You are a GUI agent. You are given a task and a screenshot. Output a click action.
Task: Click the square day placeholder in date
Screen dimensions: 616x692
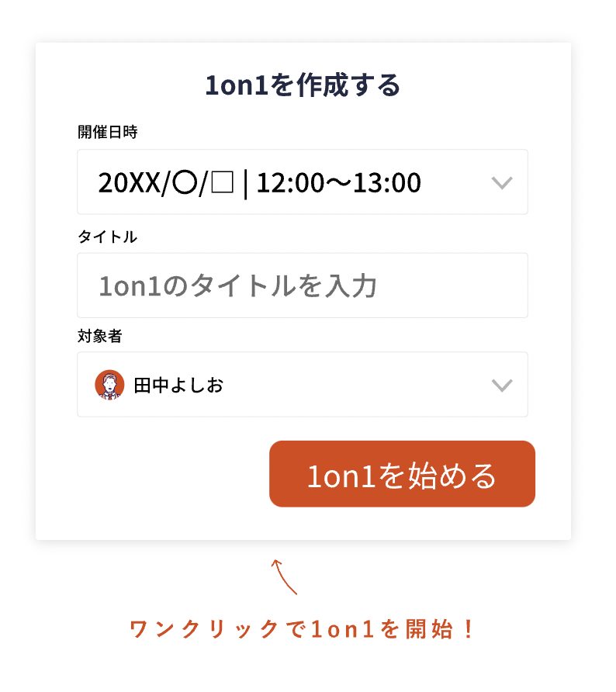(222, 183)
